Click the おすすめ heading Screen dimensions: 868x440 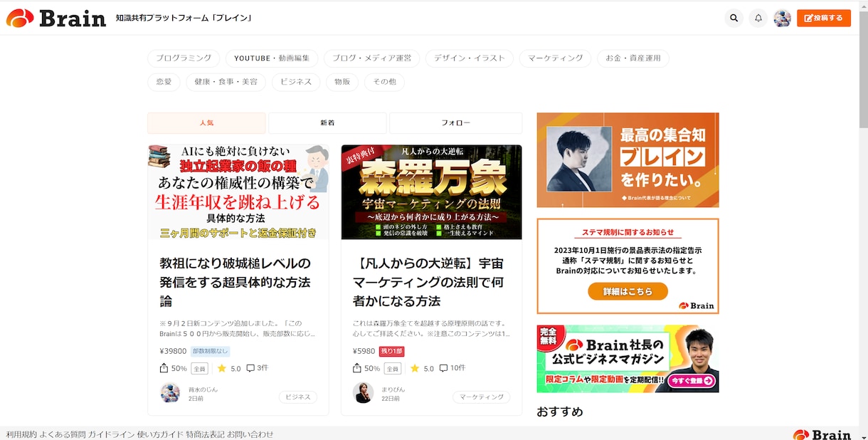[x=560, y=412]
